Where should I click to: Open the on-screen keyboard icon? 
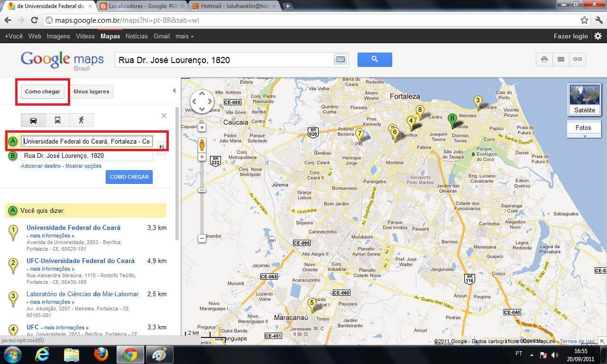pyautogui.click(x=340, y=59)
